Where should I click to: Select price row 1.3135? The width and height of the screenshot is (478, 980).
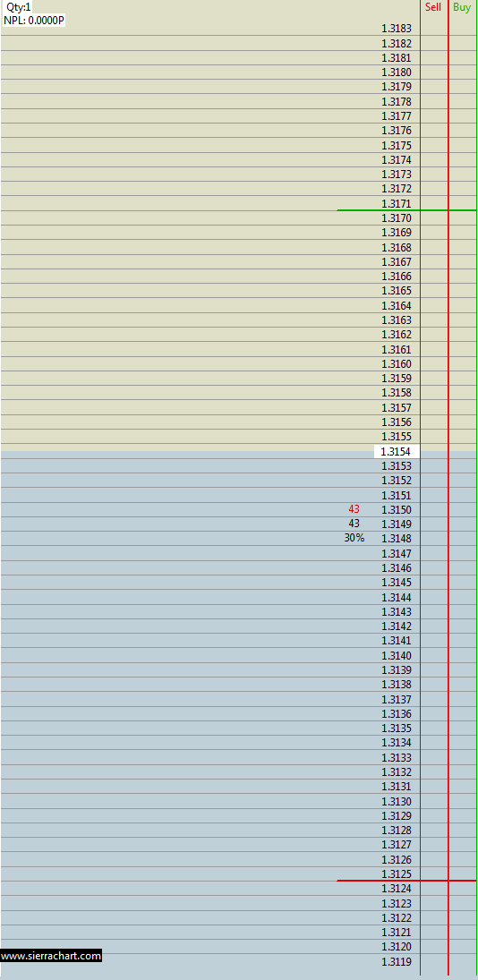tap(239, 729)
